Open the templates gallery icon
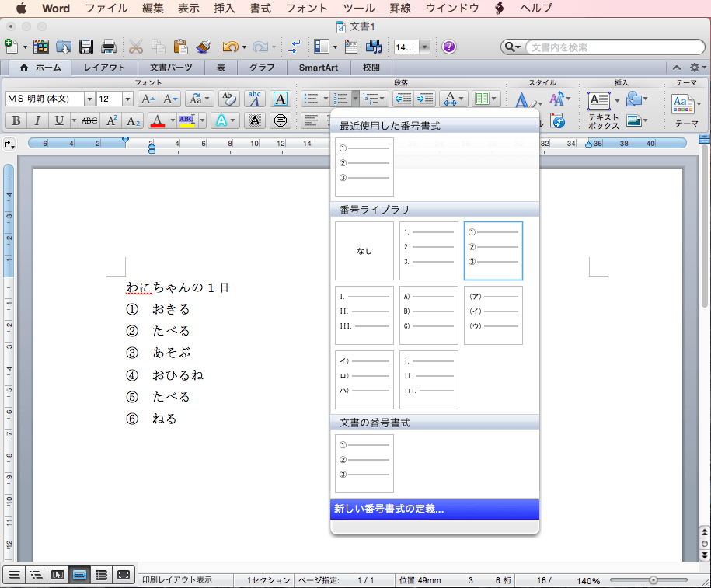 tap(41, 47)
